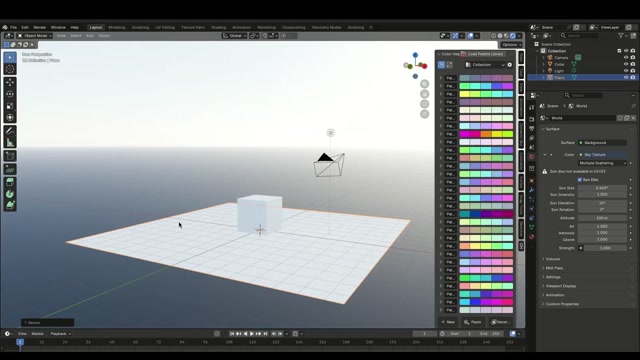Image resolution: width=640 pixels, height=360 pixels.
Task: Open the Output properties tab icon
Action: tap(531, 129)
